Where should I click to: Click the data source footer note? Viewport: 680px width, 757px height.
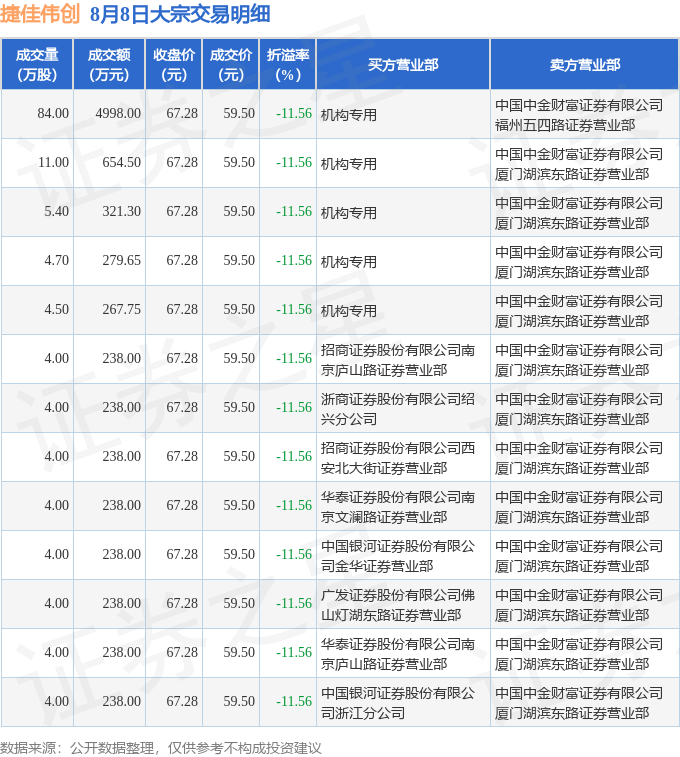tap(161, 748)
